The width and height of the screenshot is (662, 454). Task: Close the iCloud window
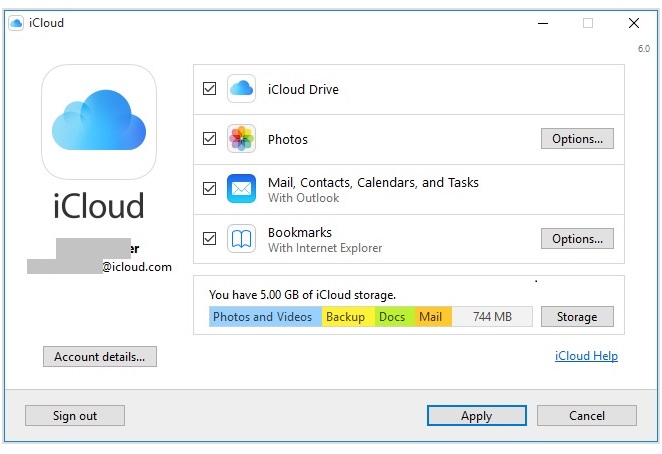point(634,23)
